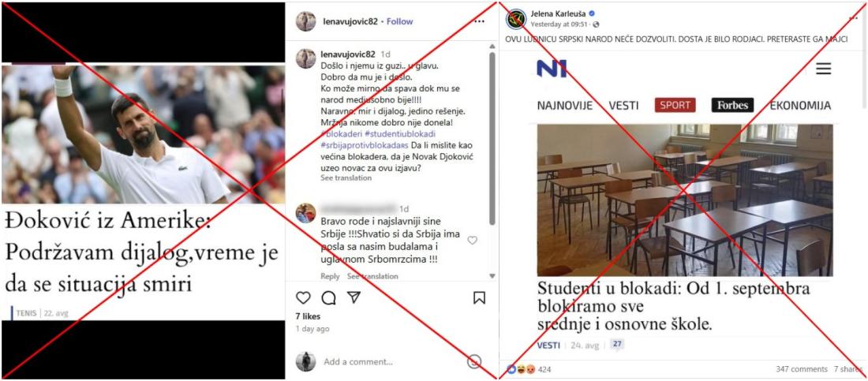Follow lenavujovic82 account

point(400,21)
